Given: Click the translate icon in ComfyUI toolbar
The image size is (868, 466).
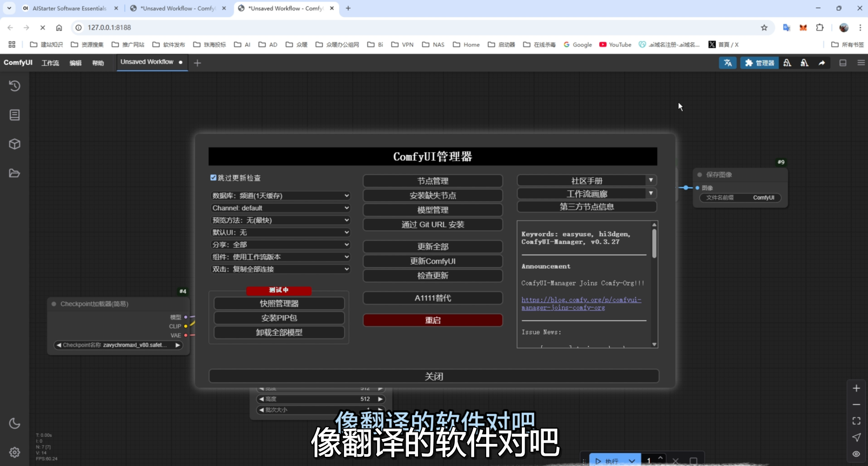Looking at the screenshot, I should pyautogui.click(x=728, y=63).
